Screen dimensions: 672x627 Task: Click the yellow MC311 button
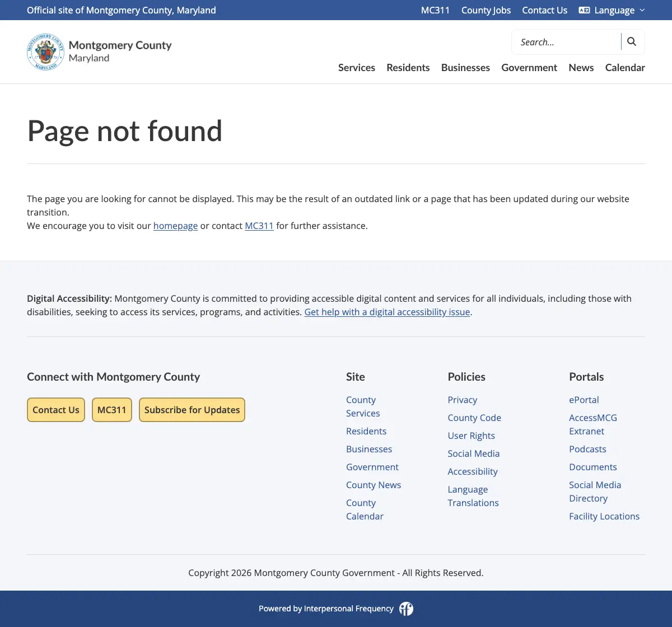click(x=112, y=410)
